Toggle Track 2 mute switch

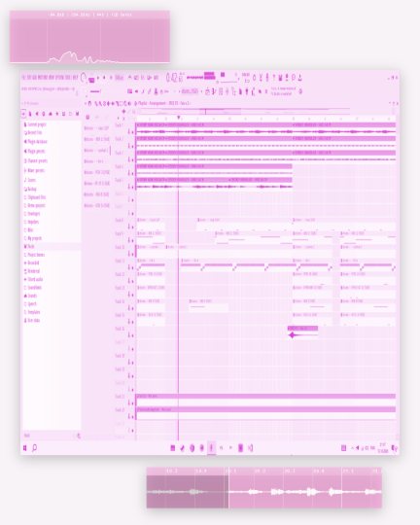point(132,146)
